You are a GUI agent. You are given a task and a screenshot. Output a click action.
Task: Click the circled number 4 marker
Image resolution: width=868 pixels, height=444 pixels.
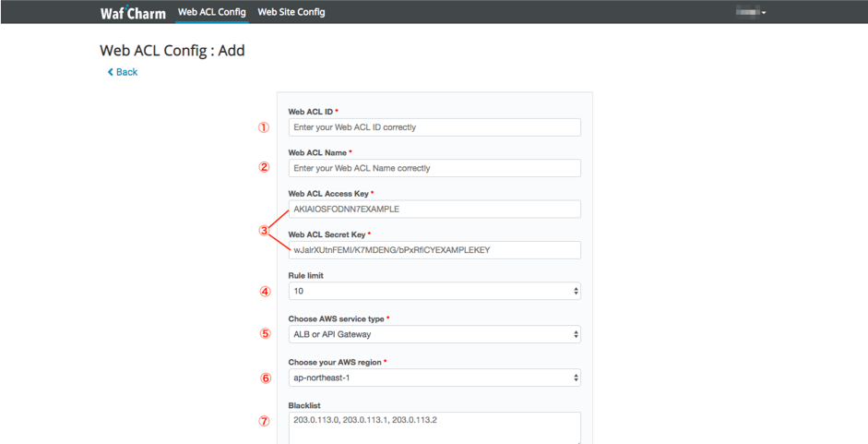[265, 292]
